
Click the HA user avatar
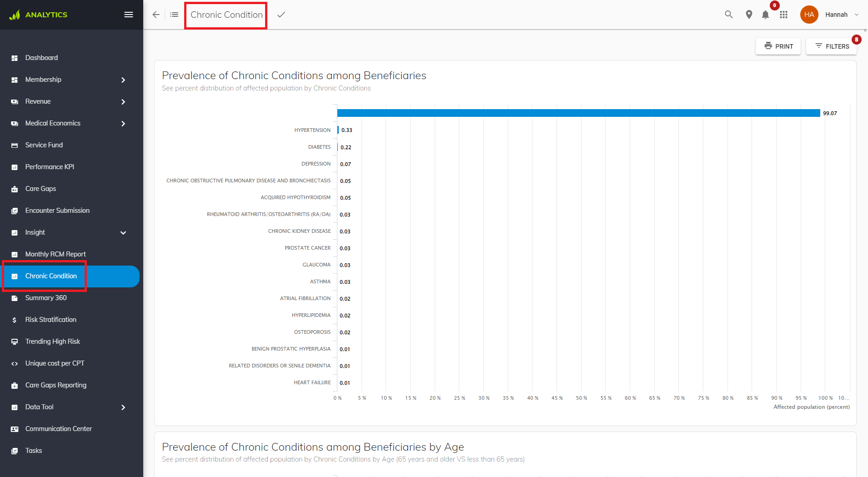pos(809,15)
